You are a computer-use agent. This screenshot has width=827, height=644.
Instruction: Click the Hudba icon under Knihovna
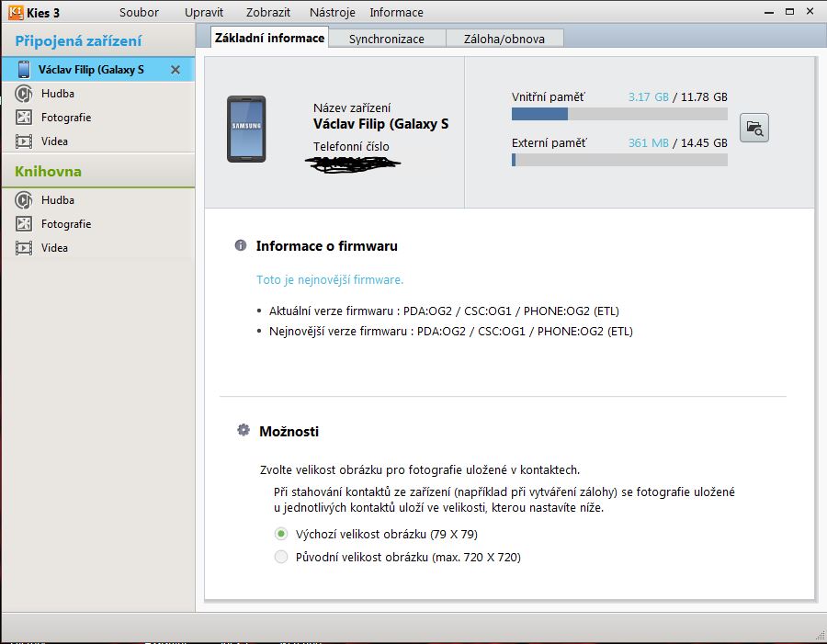tap(24, 200)
